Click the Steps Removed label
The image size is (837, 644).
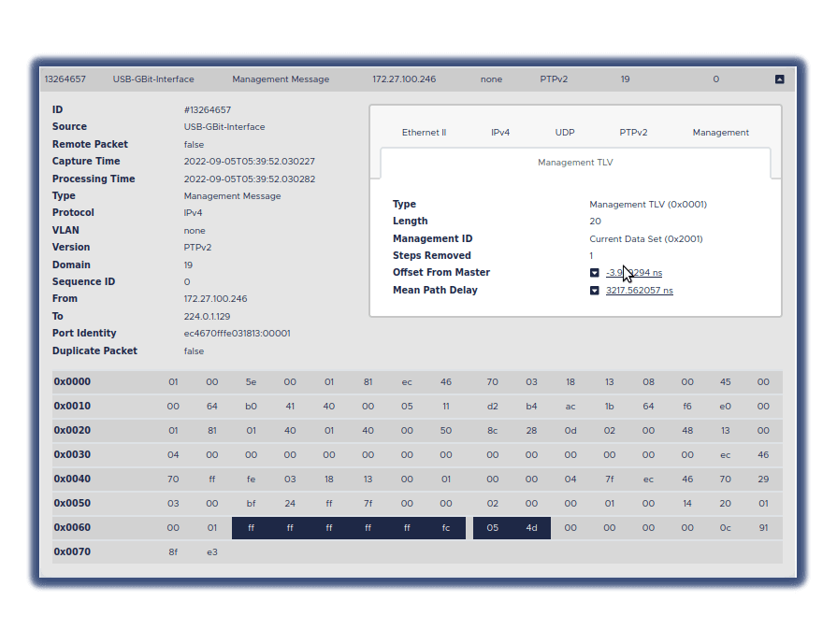coord(432,255)
